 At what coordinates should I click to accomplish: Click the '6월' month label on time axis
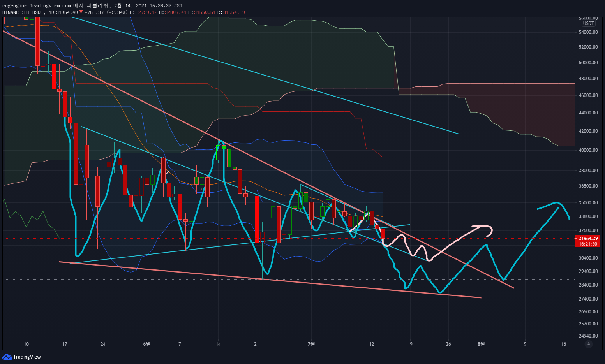click(x=147, y=344)
